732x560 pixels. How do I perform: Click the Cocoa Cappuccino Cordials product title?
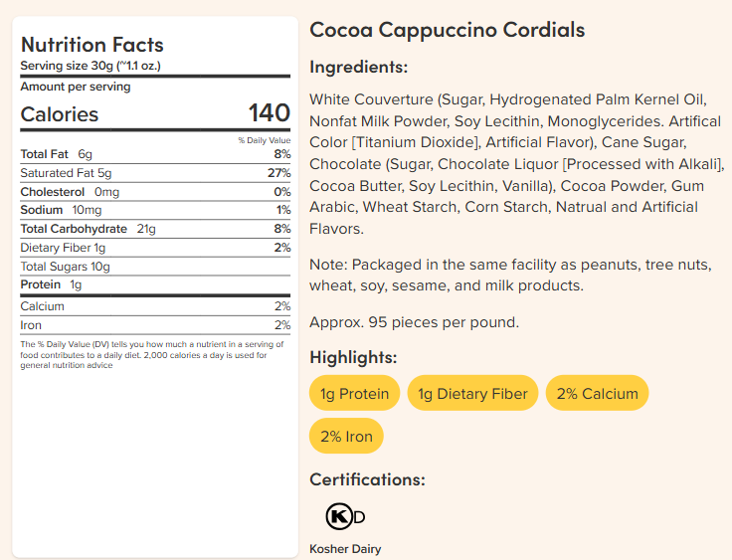click(448, 30)
